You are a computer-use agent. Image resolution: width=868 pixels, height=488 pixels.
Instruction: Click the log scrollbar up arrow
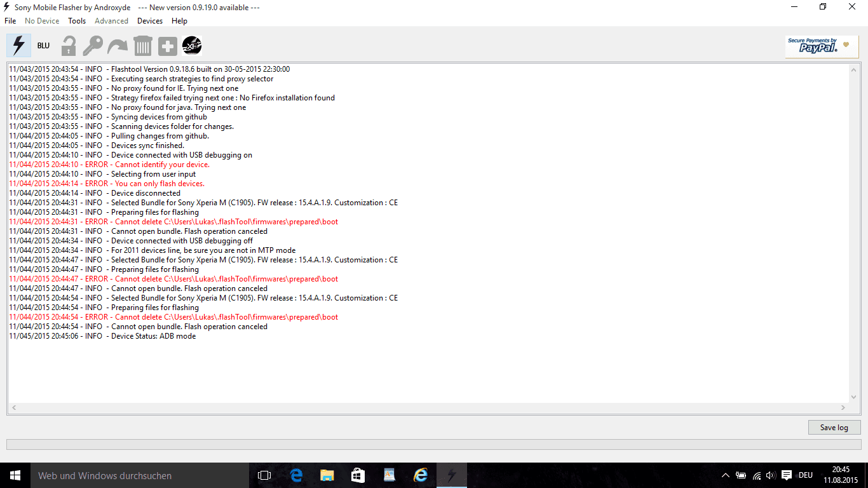(x=853, y=70)
